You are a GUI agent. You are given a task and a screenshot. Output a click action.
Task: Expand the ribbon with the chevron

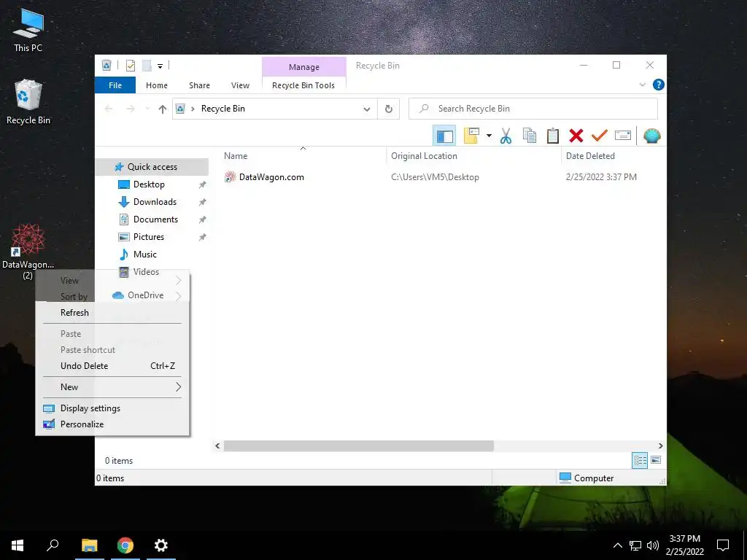pyautogui.click(x=642, y=85)
